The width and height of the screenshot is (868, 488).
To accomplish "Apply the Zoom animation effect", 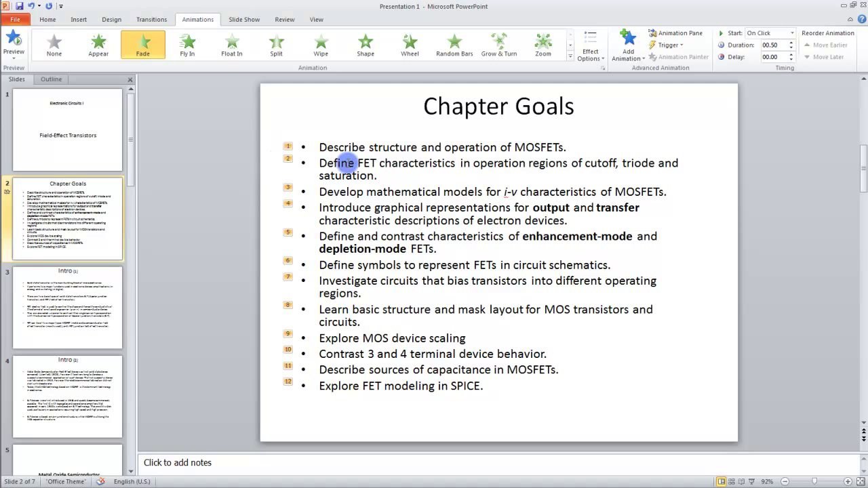I will [x=543, y=45].
